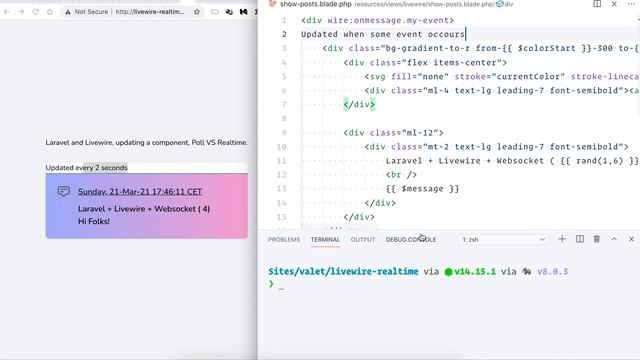Kill terminal with trash icon

(x=597, y=239)
